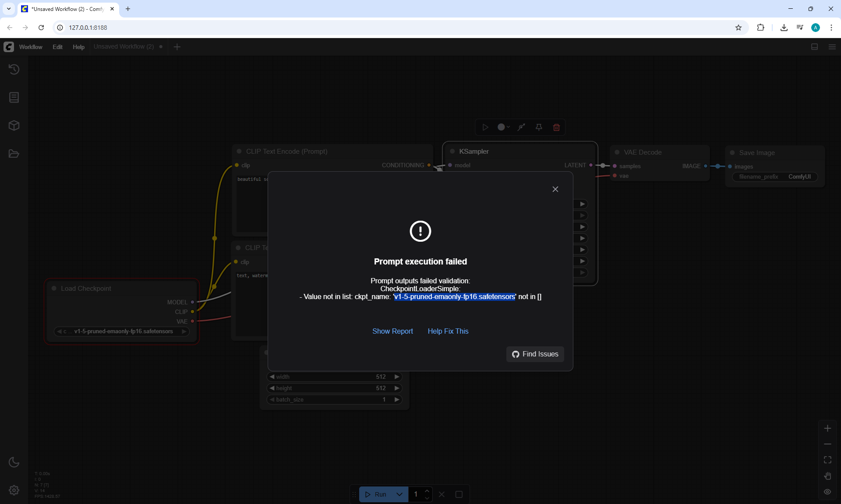Increase the batch count stepper

point(427,490)
